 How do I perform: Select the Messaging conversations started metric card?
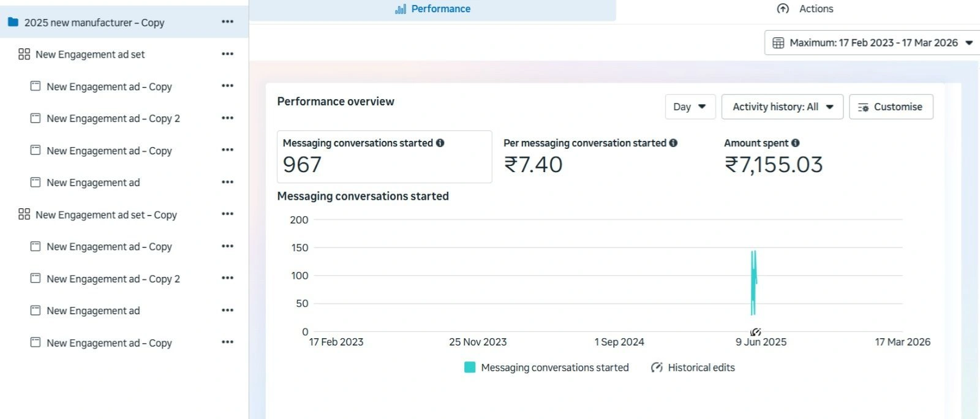(x=384, y=156)
